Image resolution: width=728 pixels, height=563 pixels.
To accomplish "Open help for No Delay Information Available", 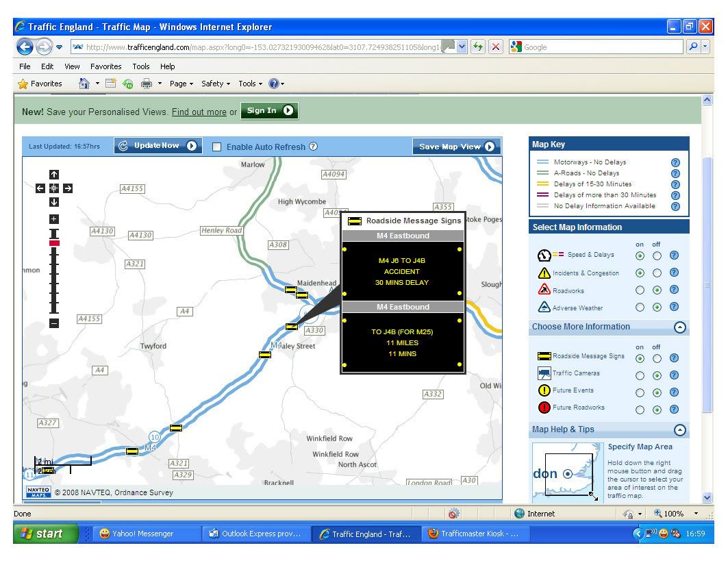I will 675,207.
